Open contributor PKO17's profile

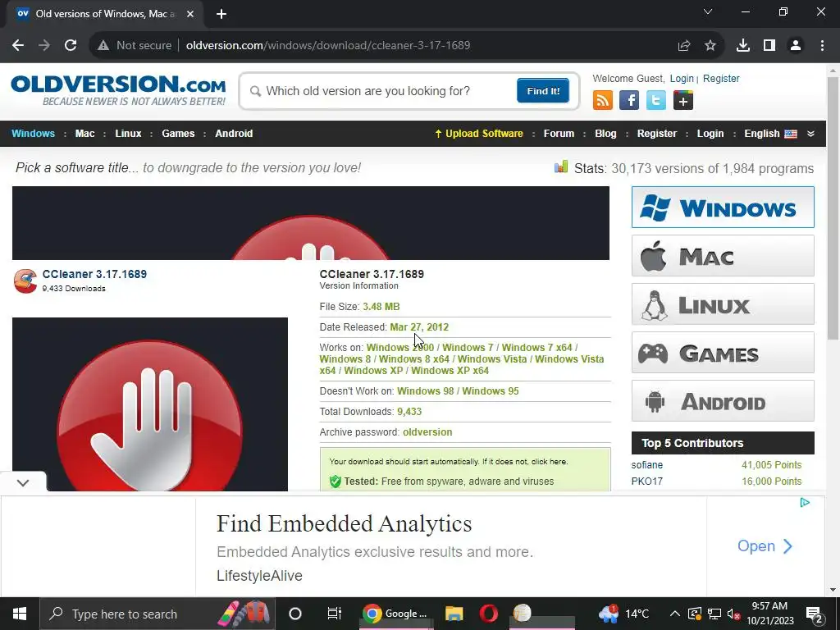pos(647,481)
